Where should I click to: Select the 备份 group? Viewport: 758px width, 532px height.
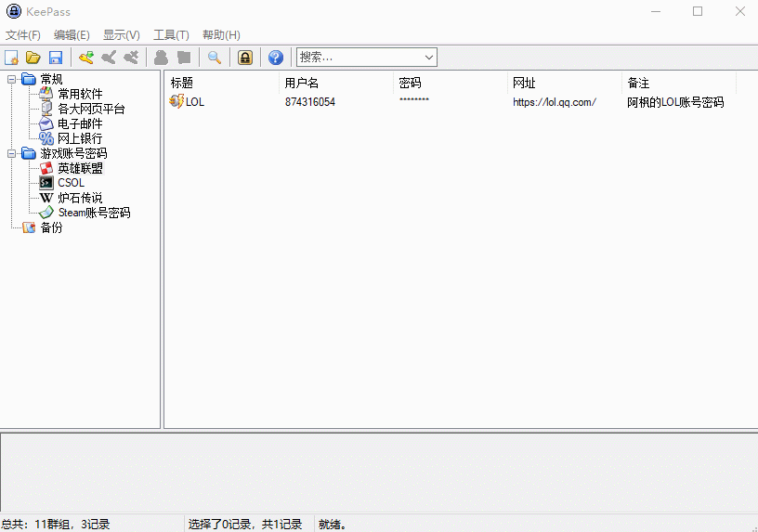pyautogui.click(x=51, y=227)
